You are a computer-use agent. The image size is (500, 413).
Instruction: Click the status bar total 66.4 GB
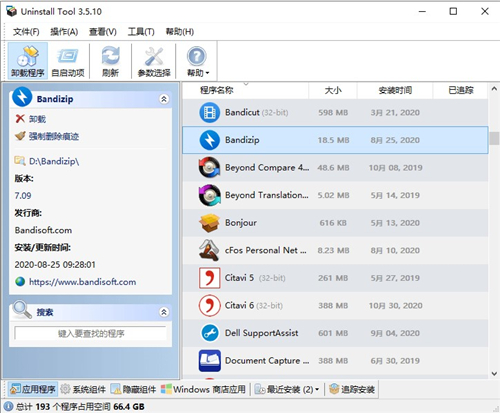coord(129,406)
